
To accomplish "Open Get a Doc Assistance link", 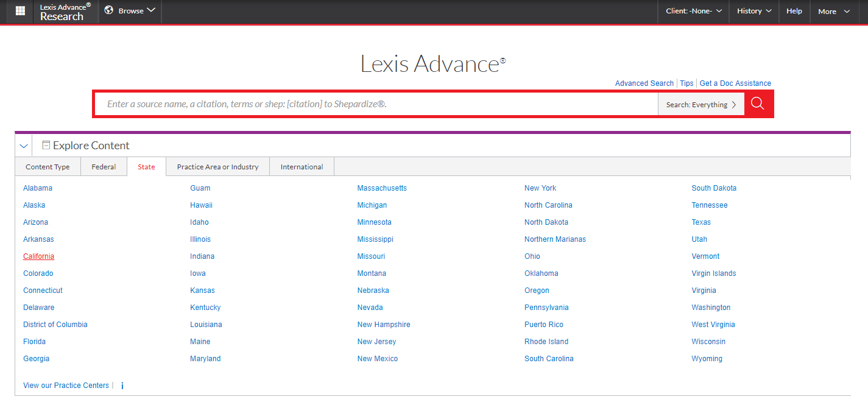I will [735, 83].
